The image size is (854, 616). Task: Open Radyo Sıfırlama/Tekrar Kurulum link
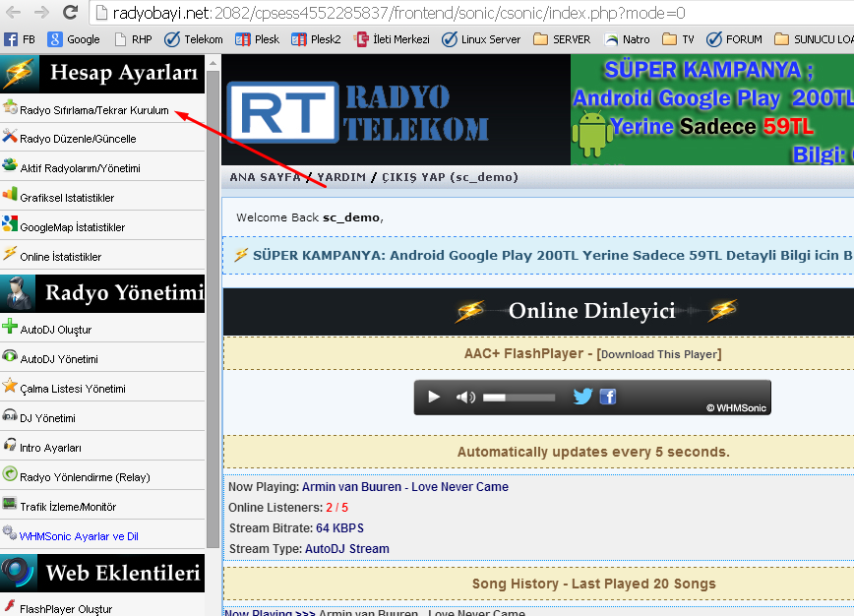click(94, 110)
